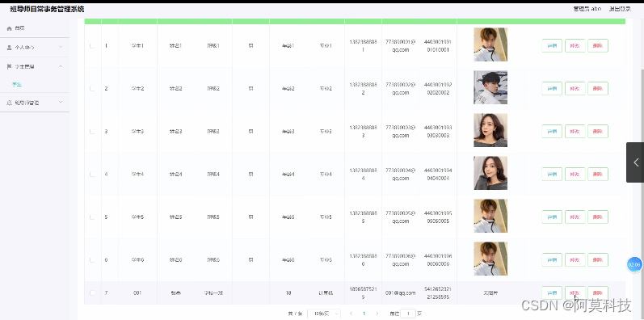Viewport: 644px width, 320px height.
Task: Open the photo thumbnail in row 3
Action: tap(490, 130)
